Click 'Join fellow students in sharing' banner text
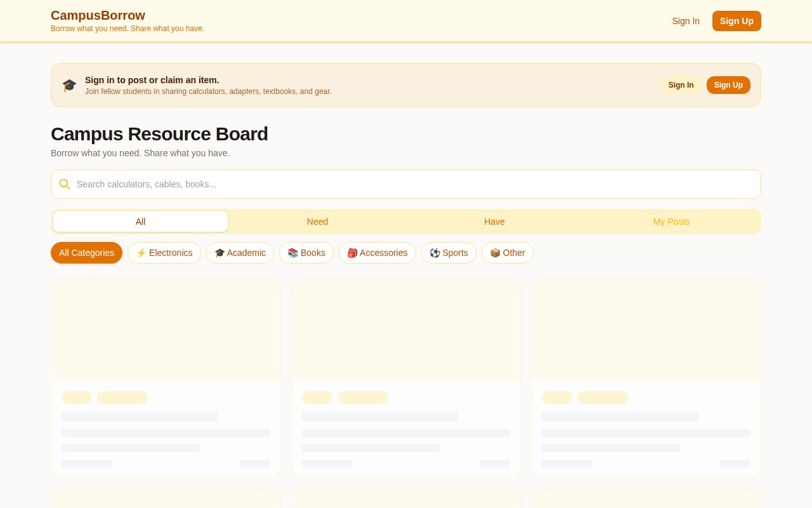Image resolution: width=812 pixels, height=508 pixels. click(x=208, y=91)
